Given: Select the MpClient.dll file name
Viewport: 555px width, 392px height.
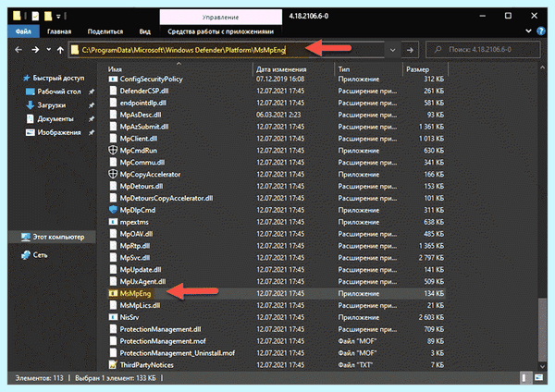Looking at the screenshot, I should tap(139, 139).
